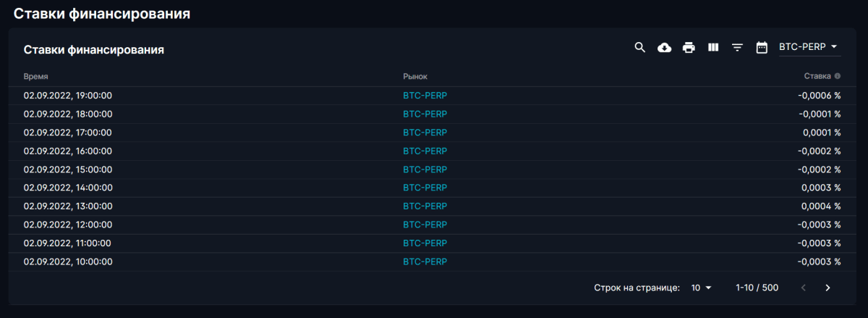Image resolution: width=868 pixels, height=318 pixels.
Task: Open the filter table icon
Action: click(737, 47)
